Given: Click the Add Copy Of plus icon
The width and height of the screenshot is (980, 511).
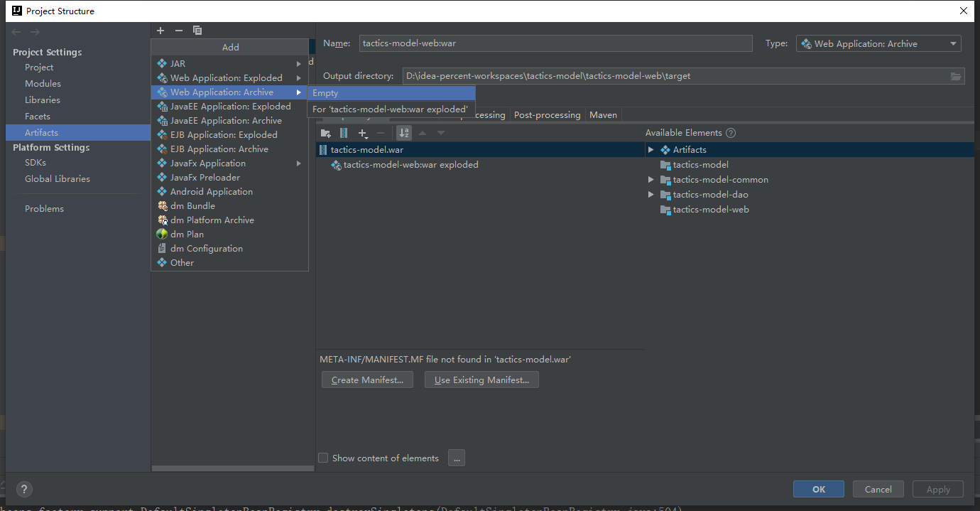Looking at the screenshot, I should (363, 133).
